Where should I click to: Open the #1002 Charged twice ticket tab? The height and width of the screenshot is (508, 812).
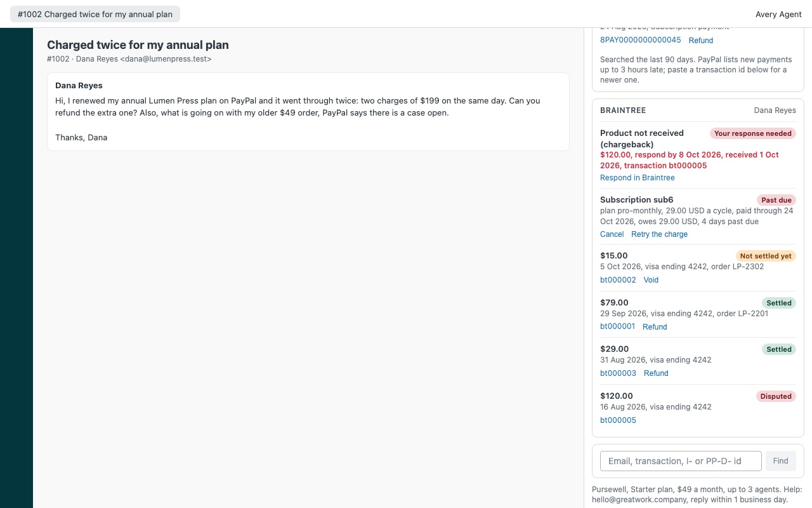95,14
